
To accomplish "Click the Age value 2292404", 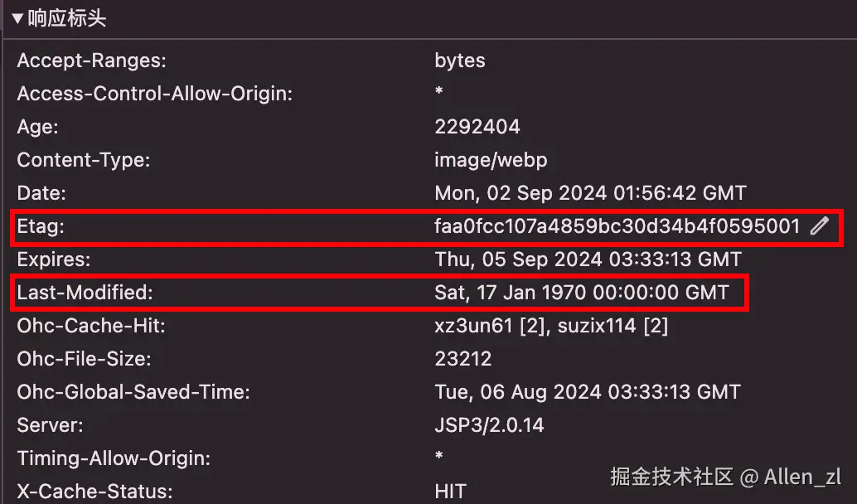I will tap(477, 127).
